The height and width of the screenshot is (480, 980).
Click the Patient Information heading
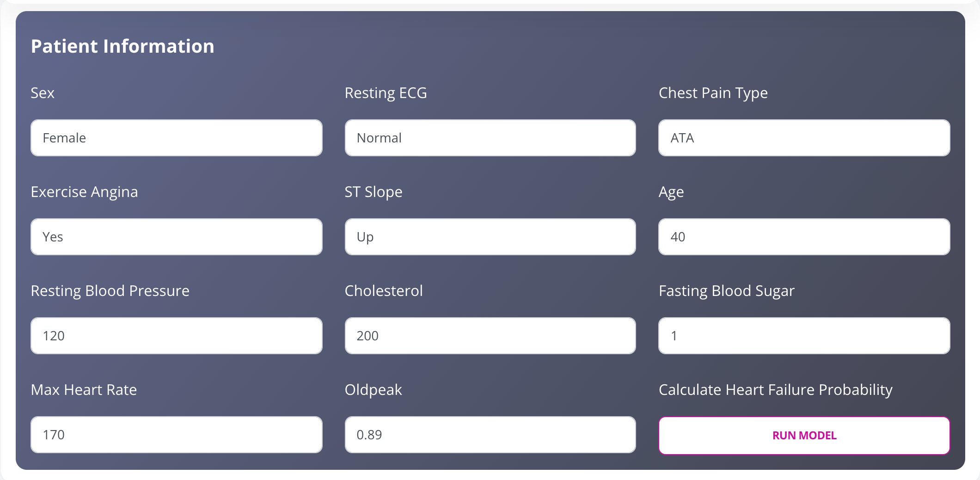pyautogui.click(x=122, y=46)
